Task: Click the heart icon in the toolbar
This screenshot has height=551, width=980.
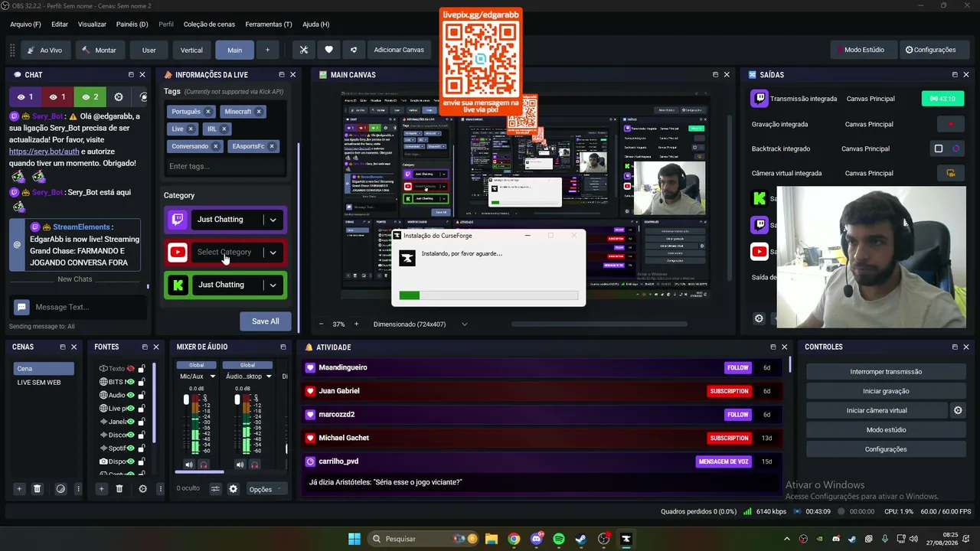Action: (x=328, y=50)
